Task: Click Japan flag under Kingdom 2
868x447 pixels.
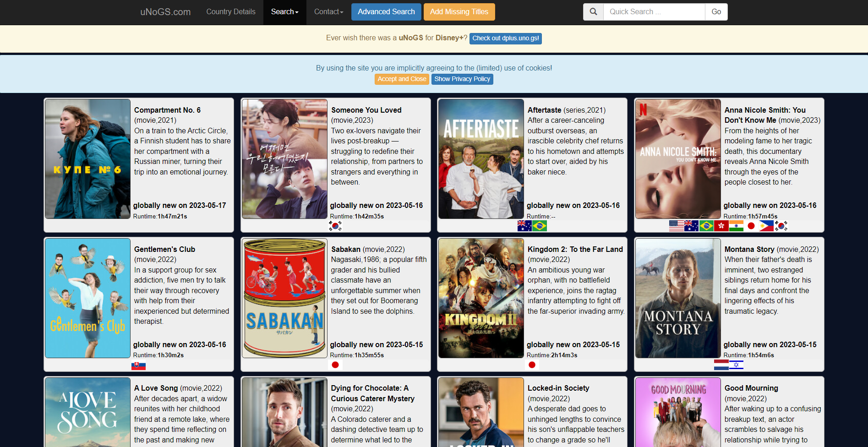Action: [532, 365]
